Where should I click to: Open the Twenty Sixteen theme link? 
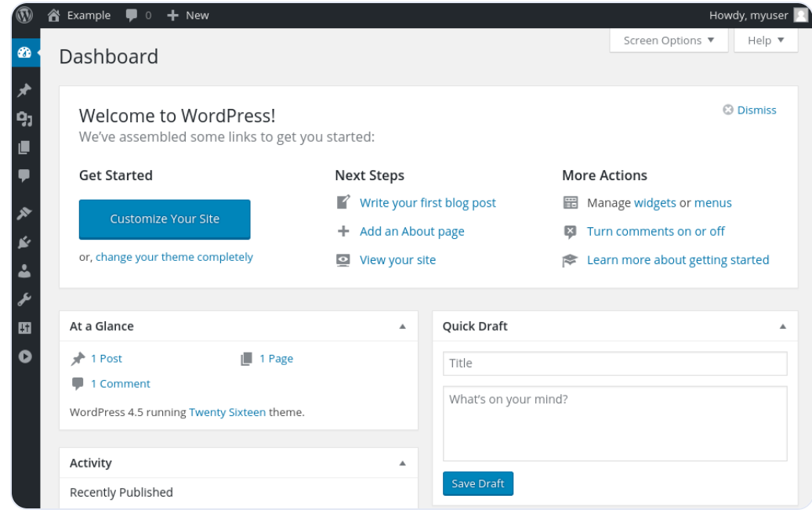(227, 413)
